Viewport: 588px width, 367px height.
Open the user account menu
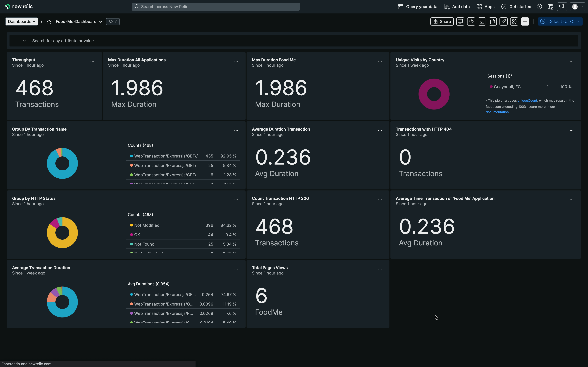577,7
